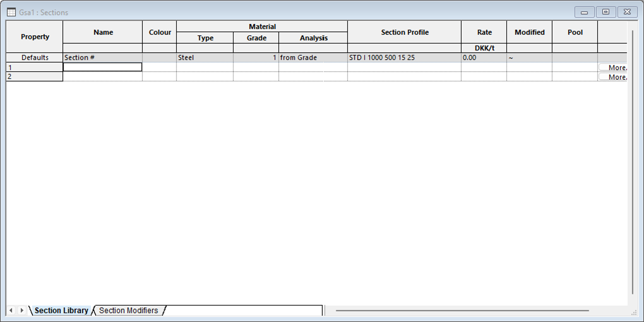
Task: Select row 2 via its row header
Action: tap(34, 76)
